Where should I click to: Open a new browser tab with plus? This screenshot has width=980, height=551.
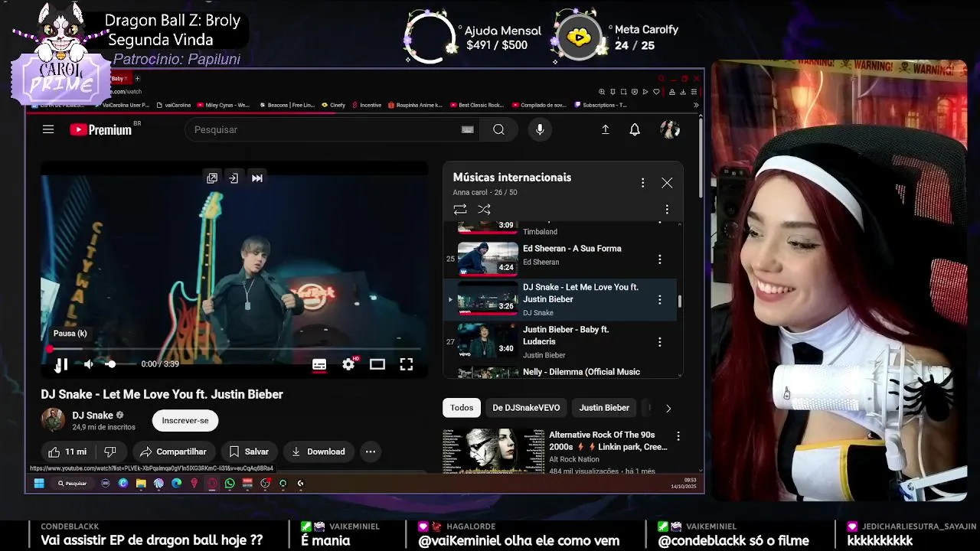(137, 78)
